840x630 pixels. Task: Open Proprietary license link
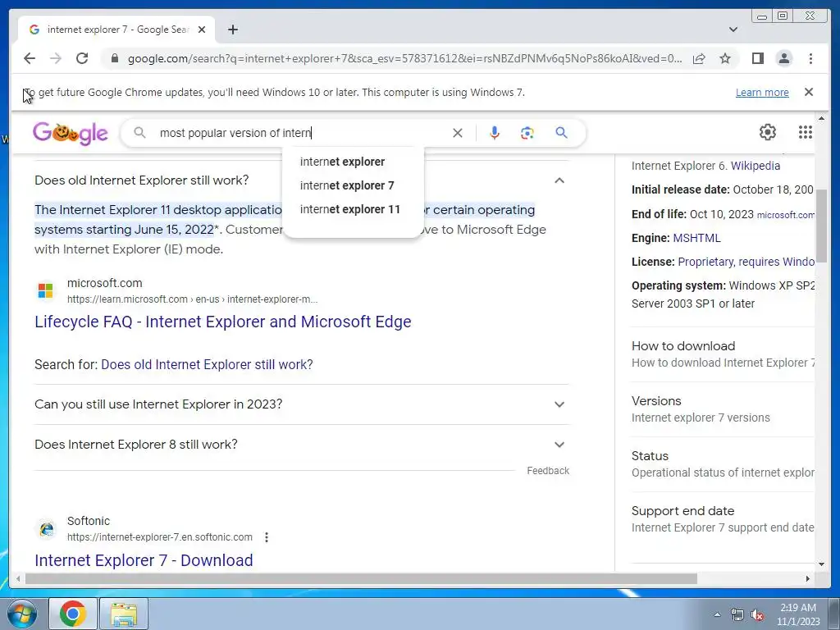coord(746,262)
